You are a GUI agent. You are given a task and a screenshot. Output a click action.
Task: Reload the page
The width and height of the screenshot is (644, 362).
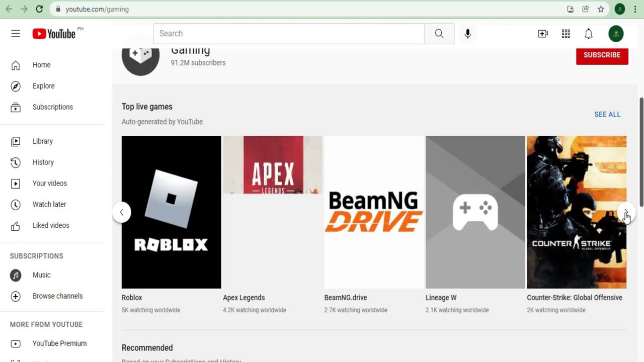[x=39, y=9]
